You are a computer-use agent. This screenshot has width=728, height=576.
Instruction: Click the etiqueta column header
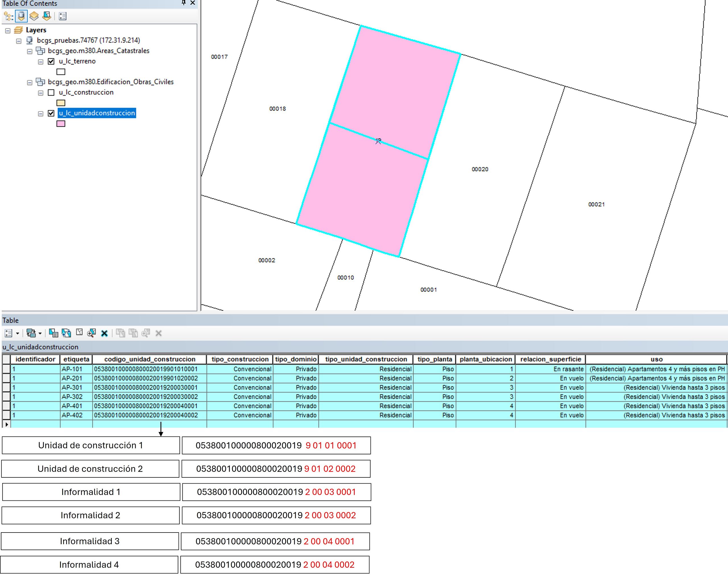(76, 359)
